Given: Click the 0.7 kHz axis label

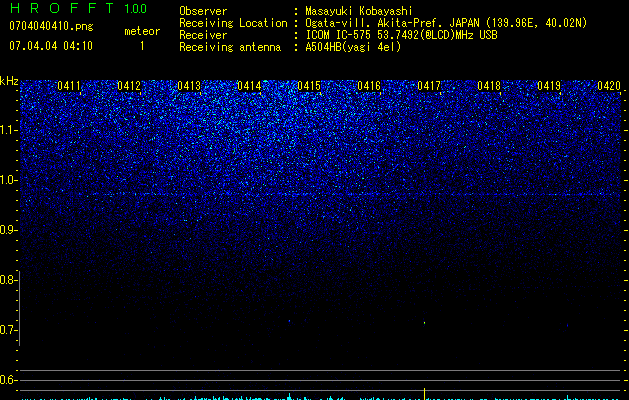Looking at the screenshot, I should coord(8,330).
